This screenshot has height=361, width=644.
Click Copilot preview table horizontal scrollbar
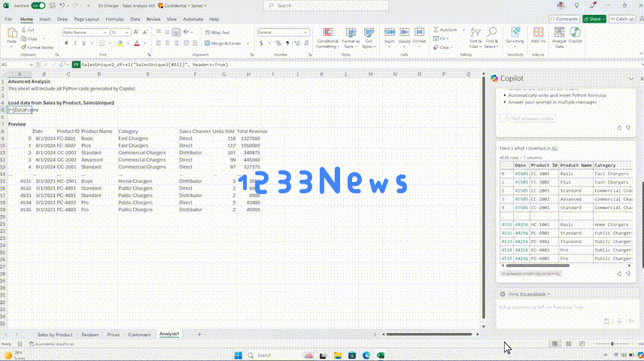tap(538, 265)
